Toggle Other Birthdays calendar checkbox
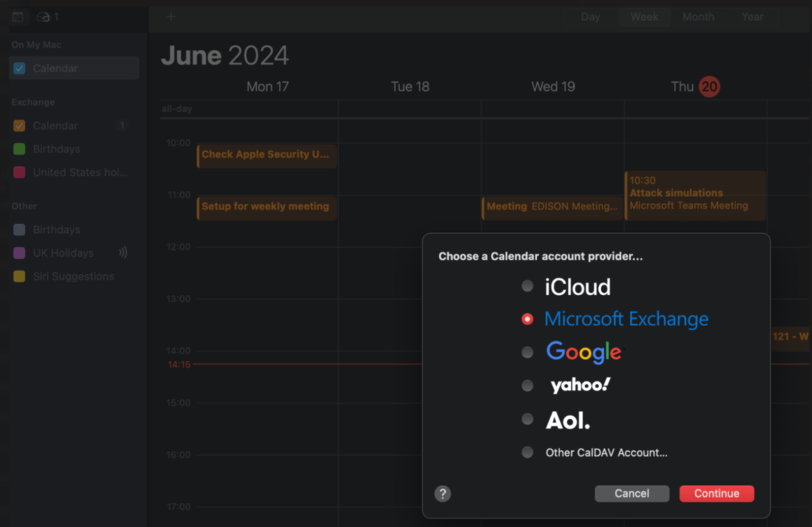Screen dimensions: 812x527 [19, 230]
